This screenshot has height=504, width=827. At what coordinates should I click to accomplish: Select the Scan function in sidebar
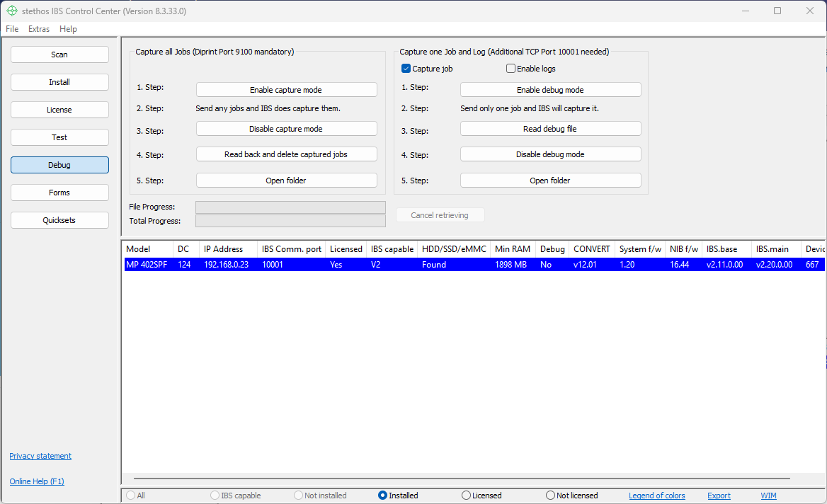tap(59, 54)
